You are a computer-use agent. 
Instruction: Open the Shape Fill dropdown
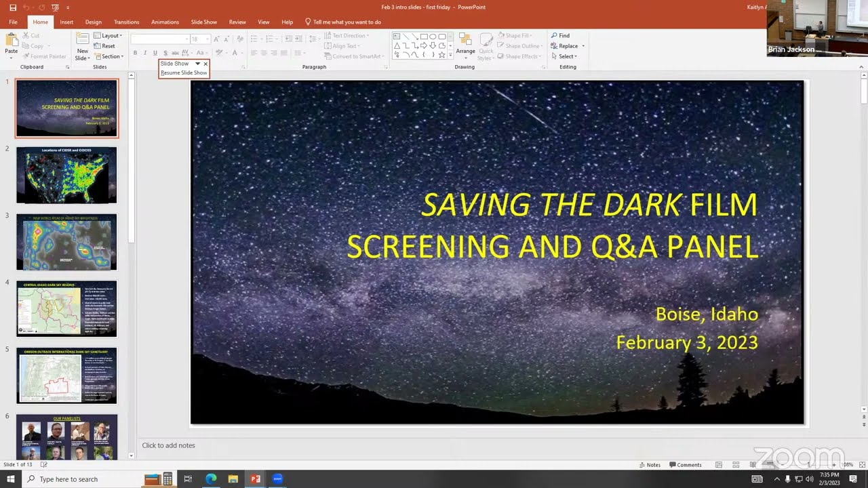point(515,36)
